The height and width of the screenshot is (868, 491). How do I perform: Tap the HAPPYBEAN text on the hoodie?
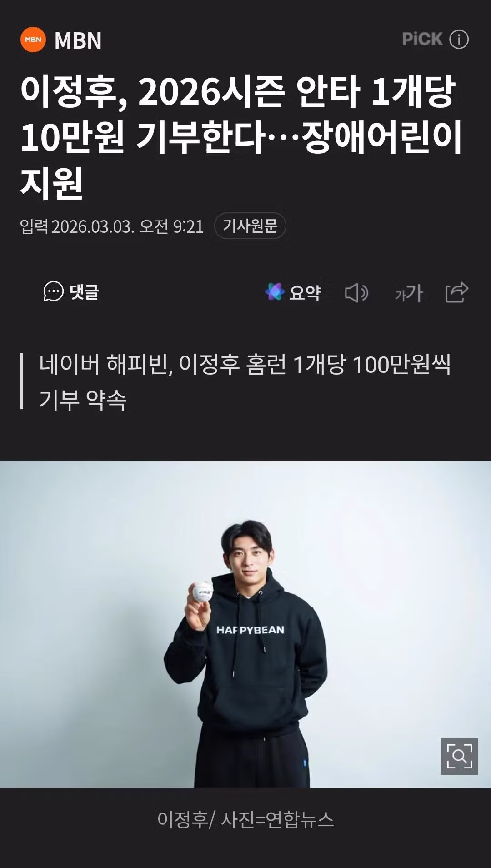point(250,630)
